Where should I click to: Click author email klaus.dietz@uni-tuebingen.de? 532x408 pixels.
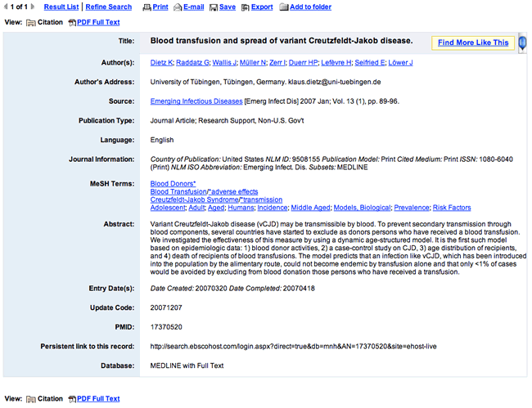tap(335, 82)
